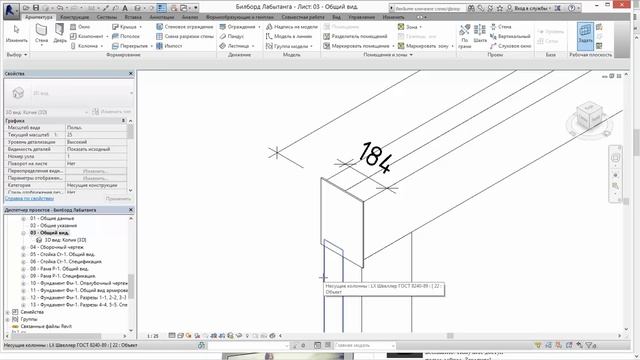Viewport: 640px width, 360px height.
Task: Pick the Вертикальный opening tool
Action: [510, 36]
